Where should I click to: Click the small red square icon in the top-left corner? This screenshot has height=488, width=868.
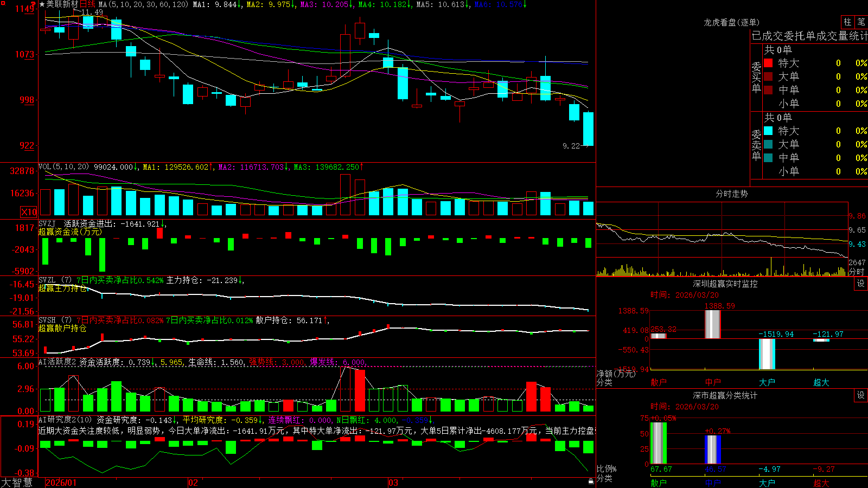coord(2,2)
